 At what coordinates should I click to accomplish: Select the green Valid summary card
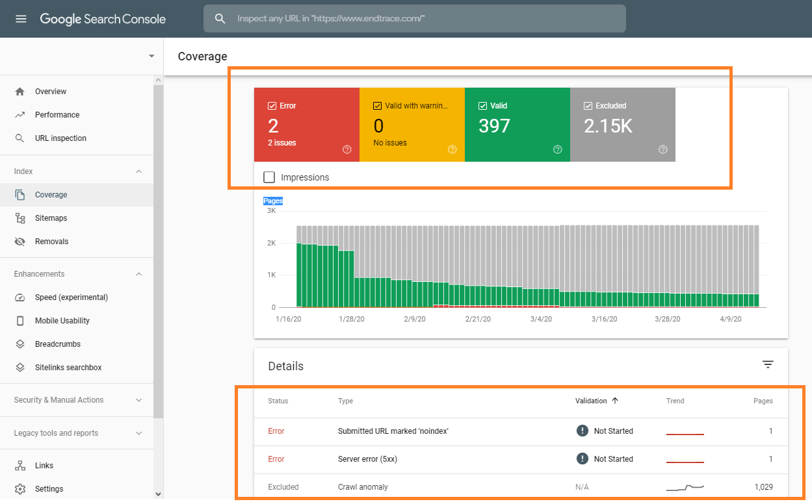coord(517,125)
